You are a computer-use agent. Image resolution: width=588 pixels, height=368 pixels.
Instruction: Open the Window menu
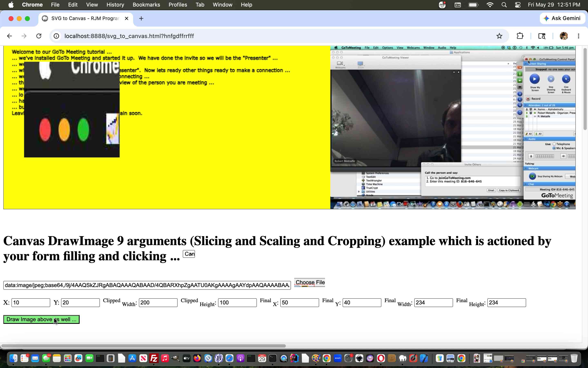222,5
